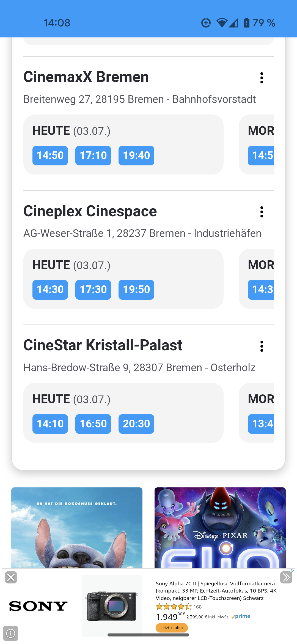Tap the AdChoices icon on banner
Screen dimensions: 297x644
293,571
